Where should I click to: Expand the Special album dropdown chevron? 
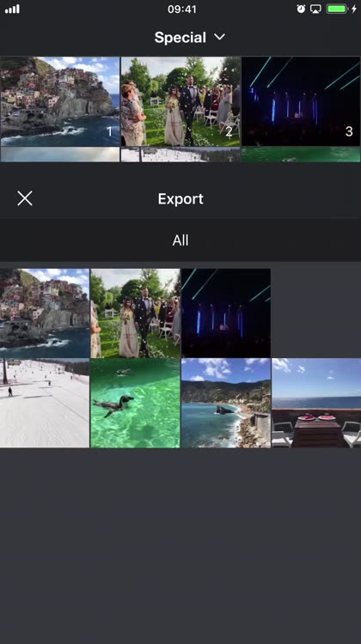point(219,37)
